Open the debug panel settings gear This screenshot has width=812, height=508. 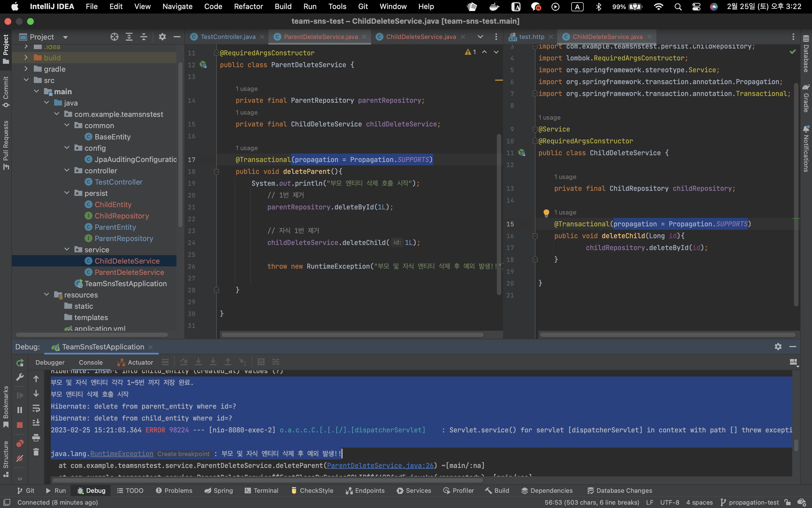click(x=778, y=346)
